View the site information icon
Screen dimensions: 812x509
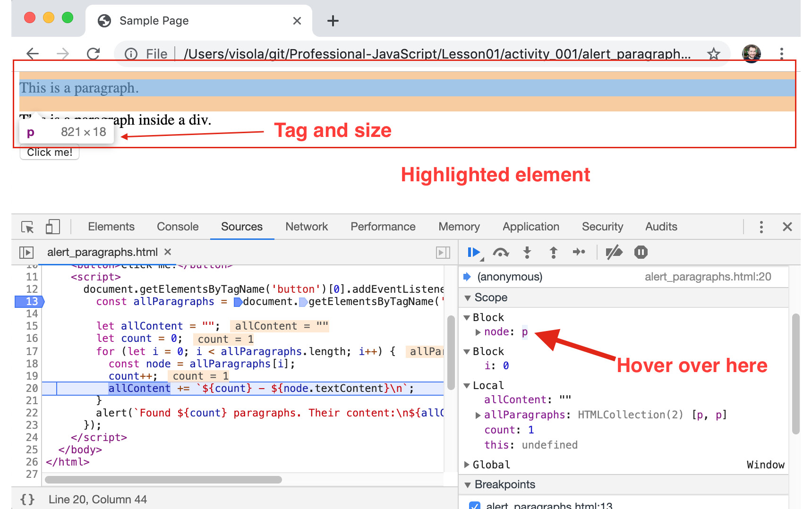131,54
